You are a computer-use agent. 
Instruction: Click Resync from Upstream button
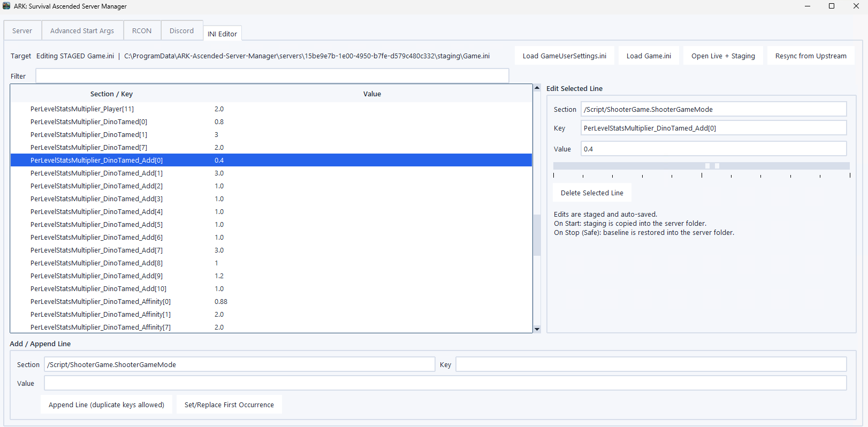(x=811, y=56)
